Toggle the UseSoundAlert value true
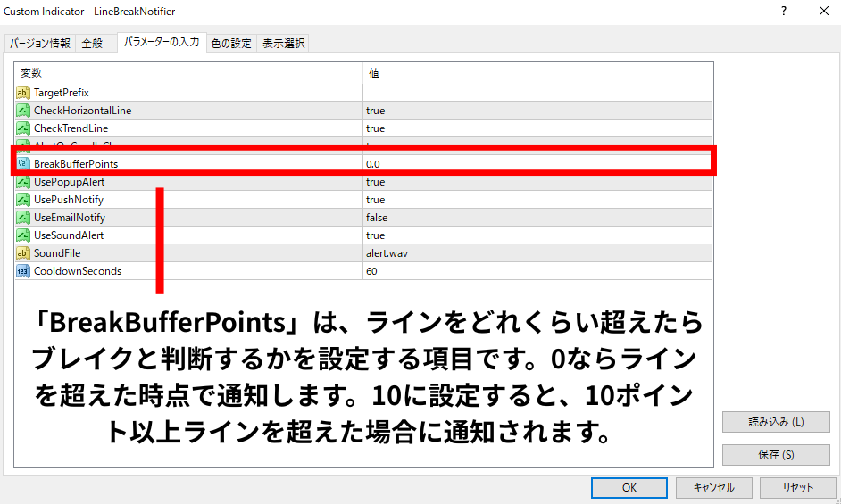 tap(376, 235)
